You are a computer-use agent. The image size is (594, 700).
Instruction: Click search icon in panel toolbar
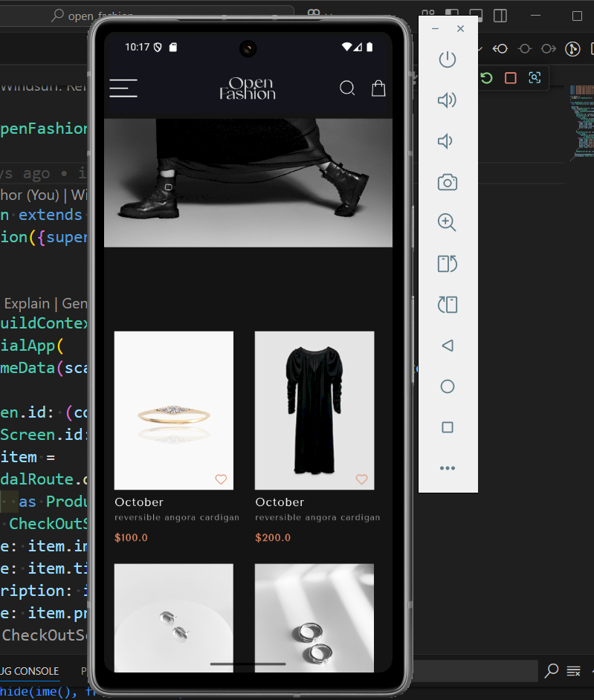click(552, 670)
